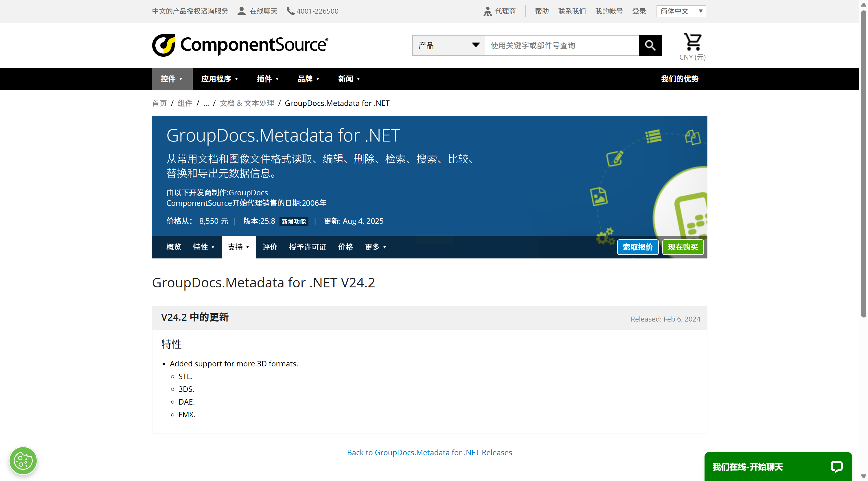Click the Released: Feb 6, 2024 text
Screen dimensions: 868x481
pyautogui.click(x=665, y=319)
